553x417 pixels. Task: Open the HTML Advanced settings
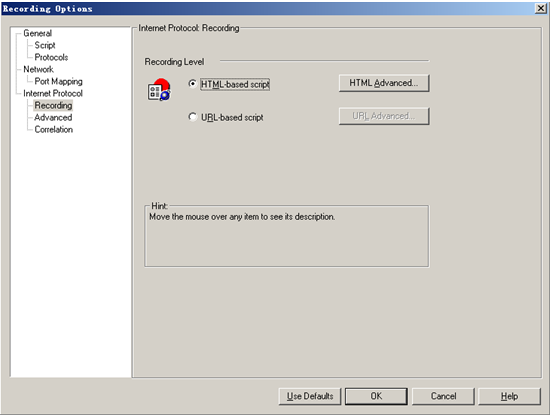click(384, 83)
